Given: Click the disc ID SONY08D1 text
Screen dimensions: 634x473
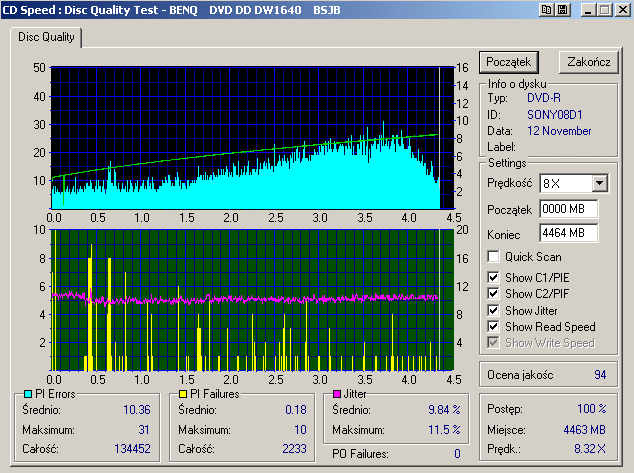Looking at the screenshot, I should [554, 115].
